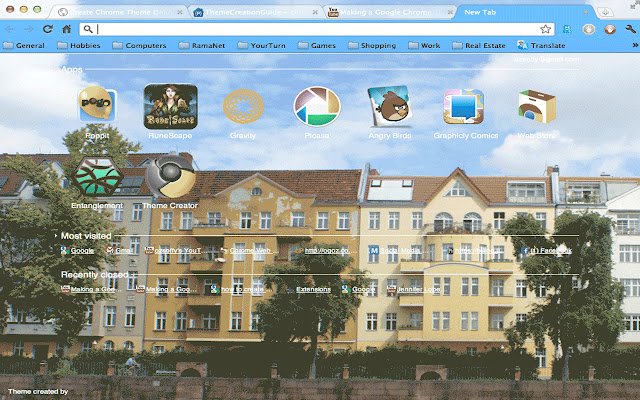
Task: Close the ThemeCreationGuide tab
Action: coord(315,13)
